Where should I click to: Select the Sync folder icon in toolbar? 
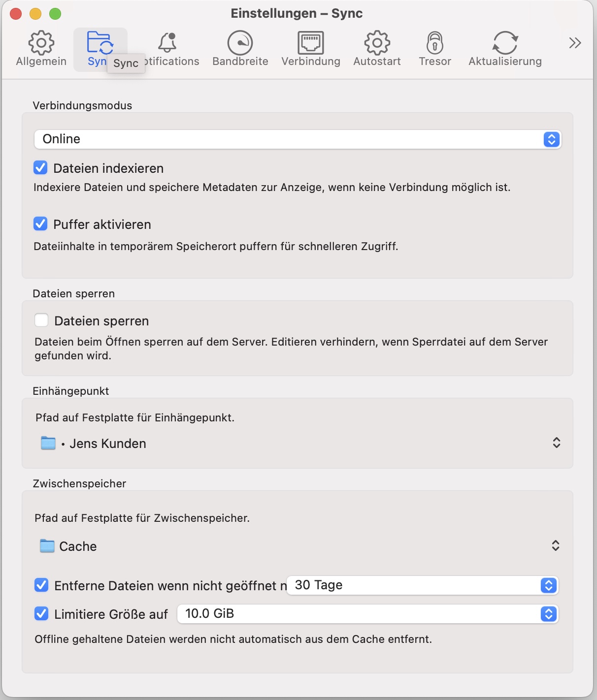coord(100,42)
